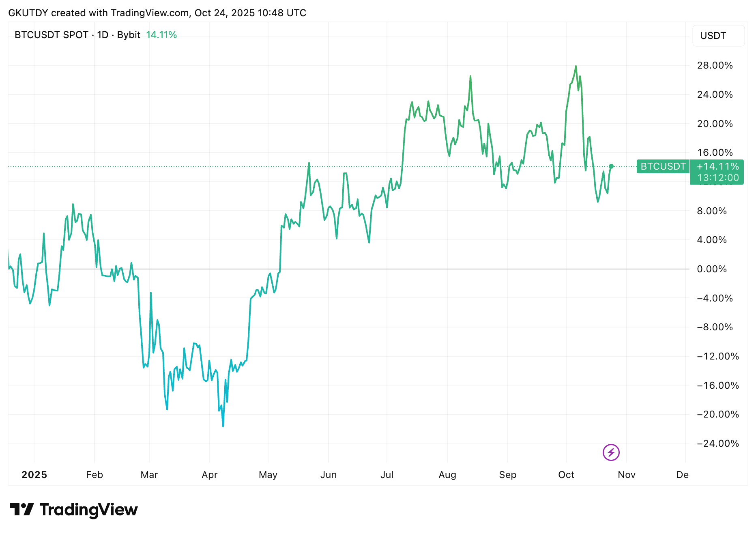Select the Feb label on the time axis

pos(94,475)
